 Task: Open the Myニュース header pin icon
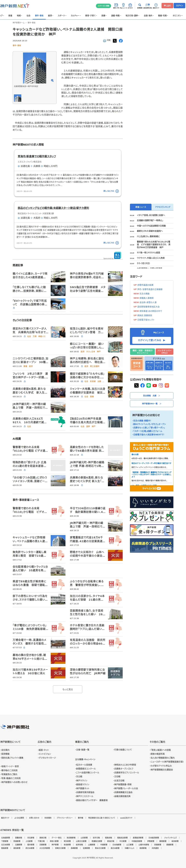click(123, 6)
